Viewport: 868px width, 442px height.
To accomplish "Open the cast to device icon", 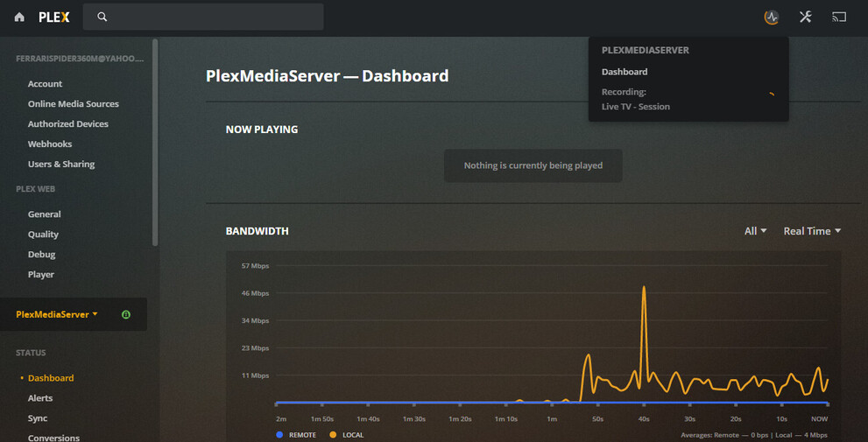I will click(x=839, y=18).
